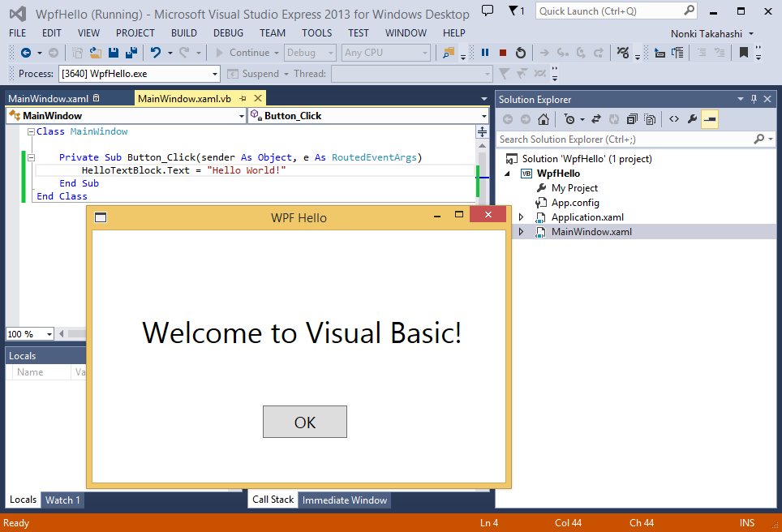The height and width of the screenshot is (532, 782).
Task: Save the current file with the disk icon
Action: [x=114, y=53]
